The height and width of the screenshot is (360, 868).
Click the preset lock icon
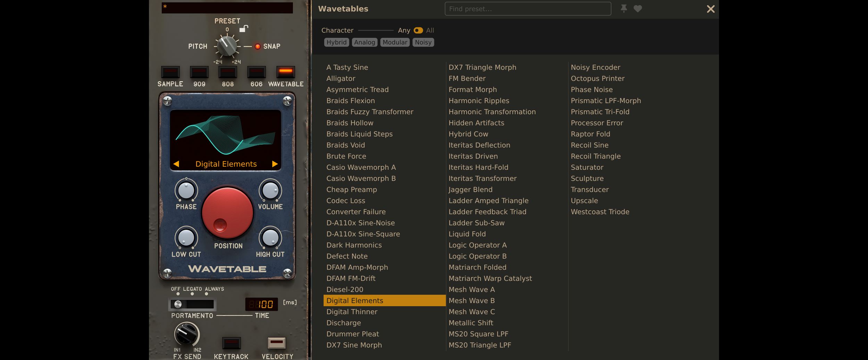click(244, 29)
